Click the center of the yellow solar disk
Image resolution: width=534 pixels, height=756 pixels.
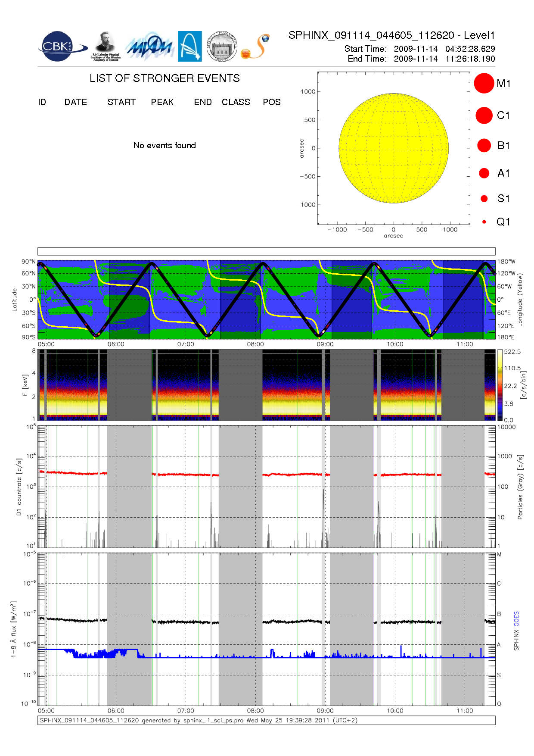coord(394,148)
